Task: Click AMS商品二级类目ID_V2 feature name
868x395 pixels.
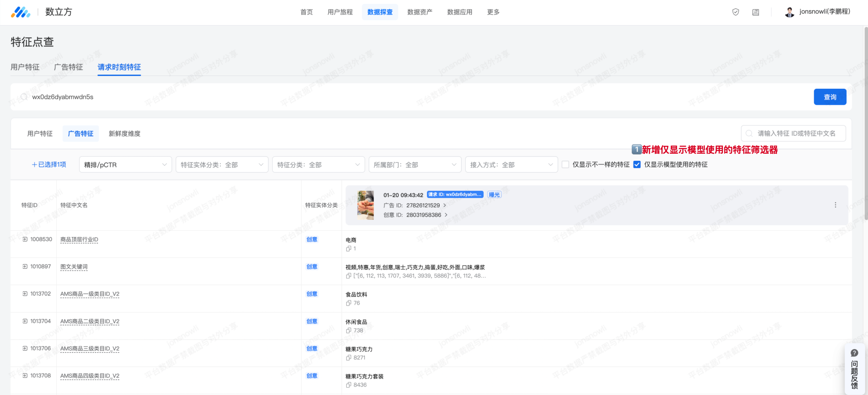Action: point(90,321)
